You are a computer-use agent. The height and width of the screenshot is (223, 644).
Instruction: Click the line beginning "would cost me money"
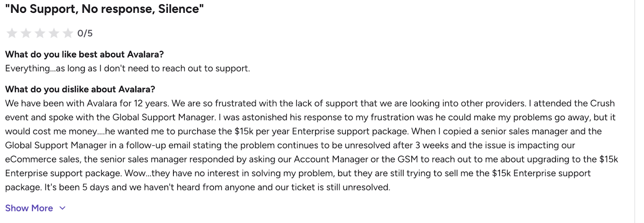coord(303,131)
